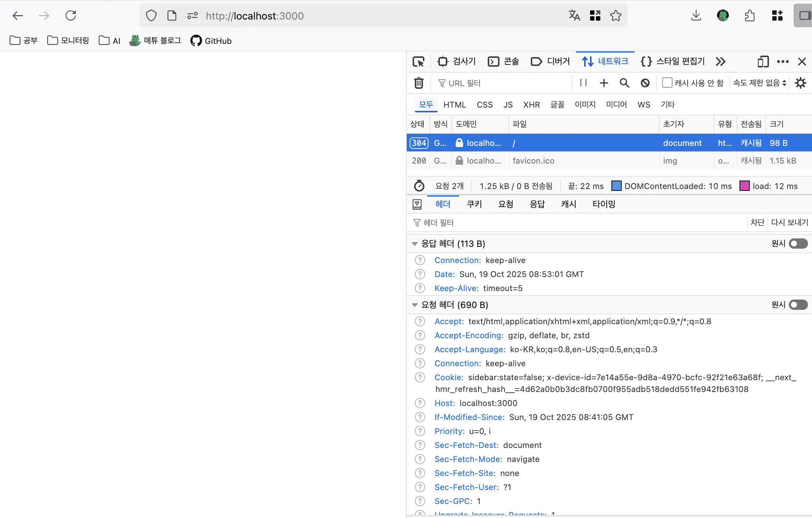
Task: Click the 차단 button
Action: pyautogui.click(x=757, y=223)
